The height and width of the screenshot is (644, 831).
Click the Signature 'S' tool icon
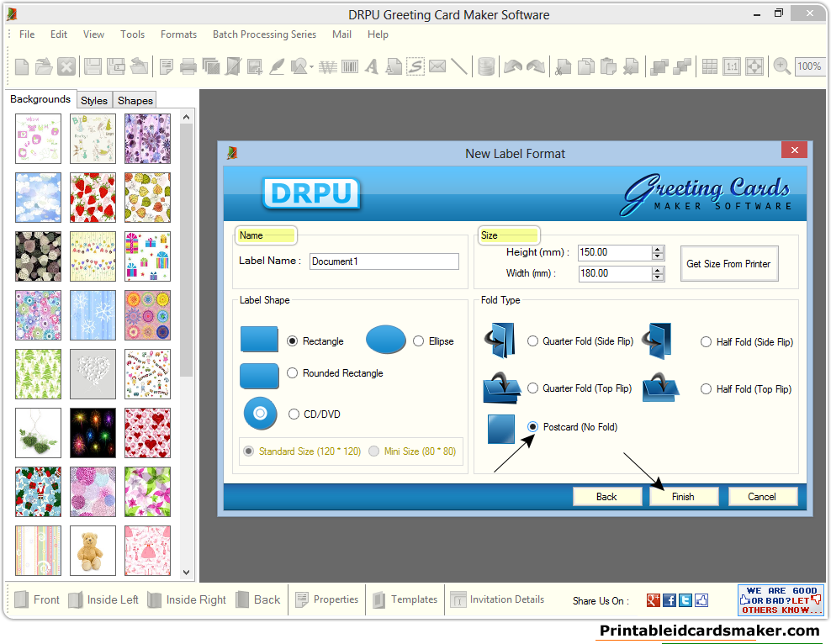pyautogui.click(x=415, y=66)
